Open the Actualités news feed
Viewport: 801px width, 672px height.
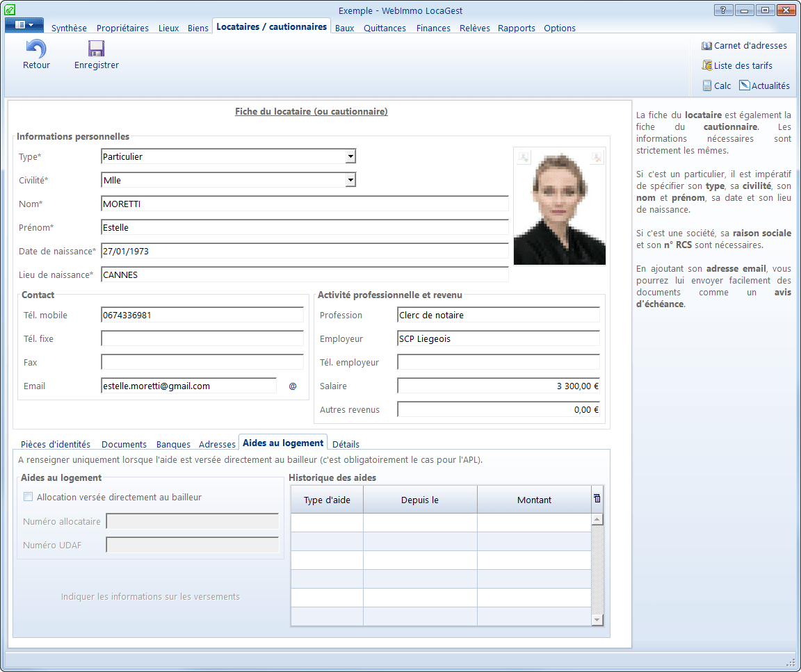pyautogui.click(x=764, y=86)
